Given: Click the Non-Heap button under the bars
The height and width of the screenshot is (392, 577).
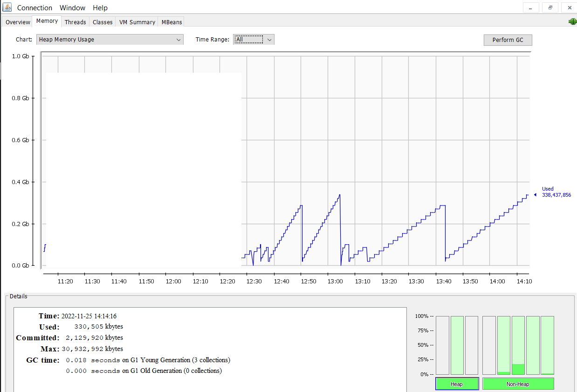Looking at the screenshot, I should (518, 384).
